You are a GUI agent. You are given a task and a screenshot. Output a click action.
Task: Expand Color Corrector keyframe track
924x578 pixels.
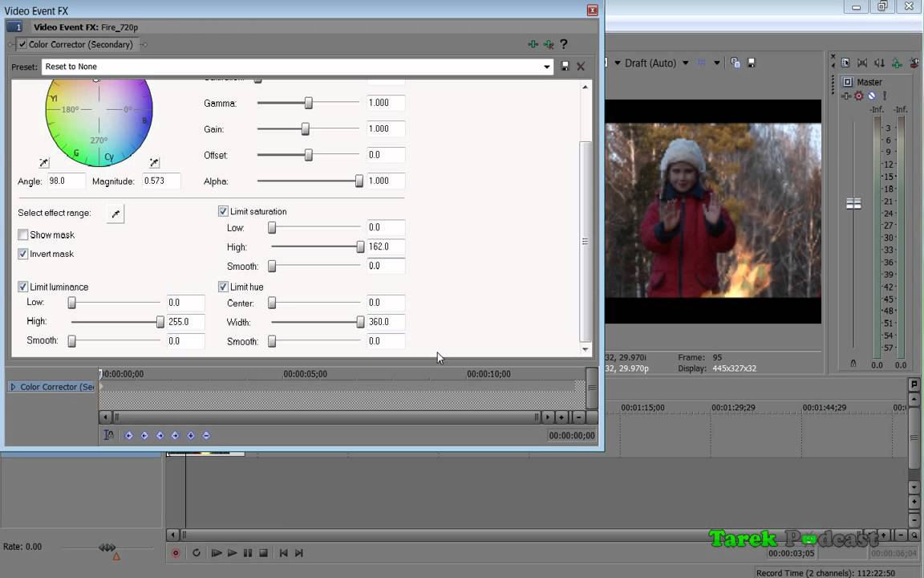click(x=13, y=387)
